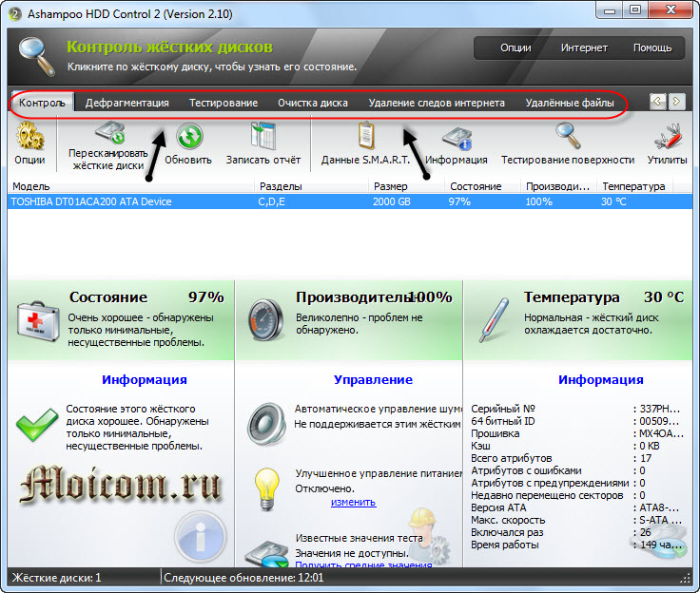Click the thermometer Температура icon
The image size is (700, 593).
pyautogui.click(x=494, y=320)
